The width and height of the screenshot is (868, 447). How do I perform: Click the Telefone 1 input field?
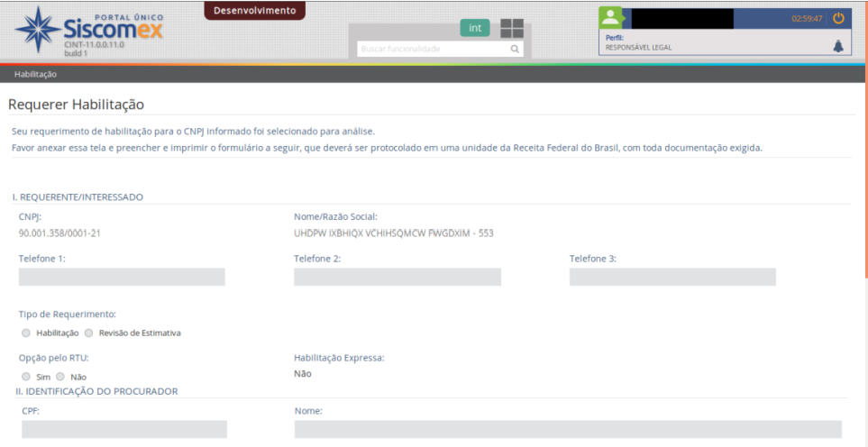(122, 278)
